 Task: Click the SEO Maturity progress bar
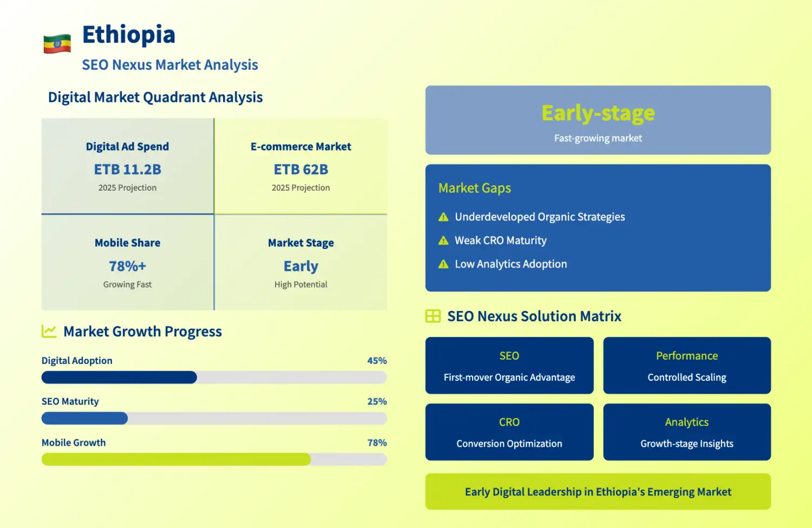pyautogui.click(x=214, y=419)
